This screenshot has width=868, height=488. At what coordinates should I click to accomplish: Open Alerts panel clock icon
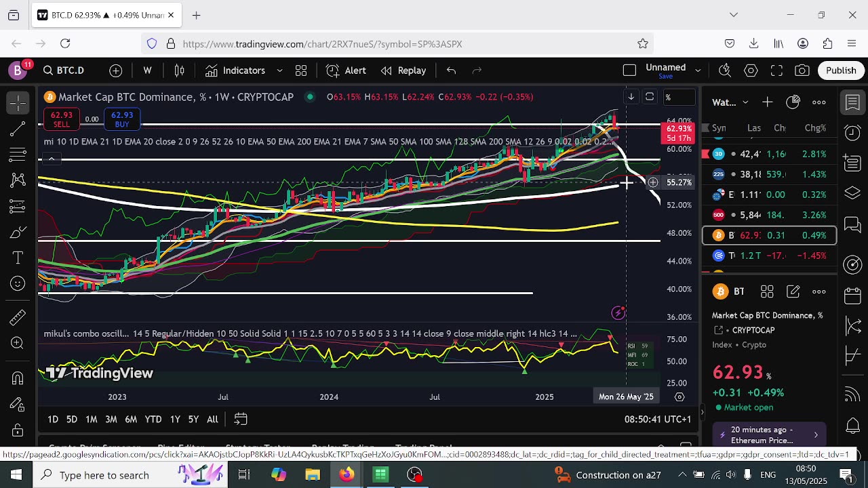click(x=853, y=132)
